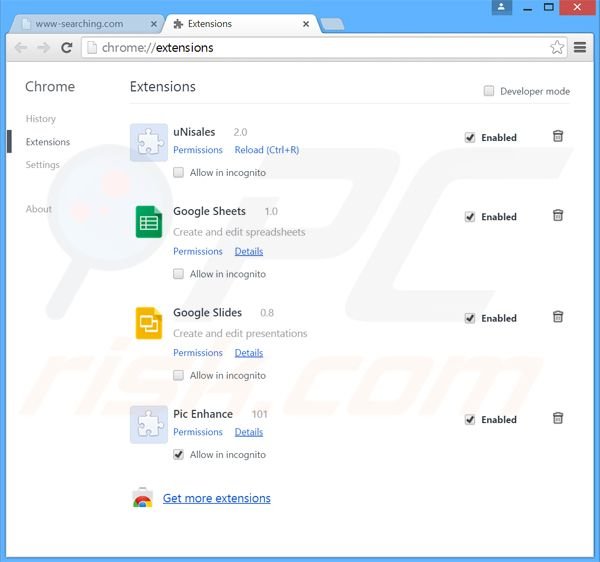Image resolution: width=600 pixels, height=562 pixels.
Task: View Details link for Google Slides
Action: click(249, 353)
